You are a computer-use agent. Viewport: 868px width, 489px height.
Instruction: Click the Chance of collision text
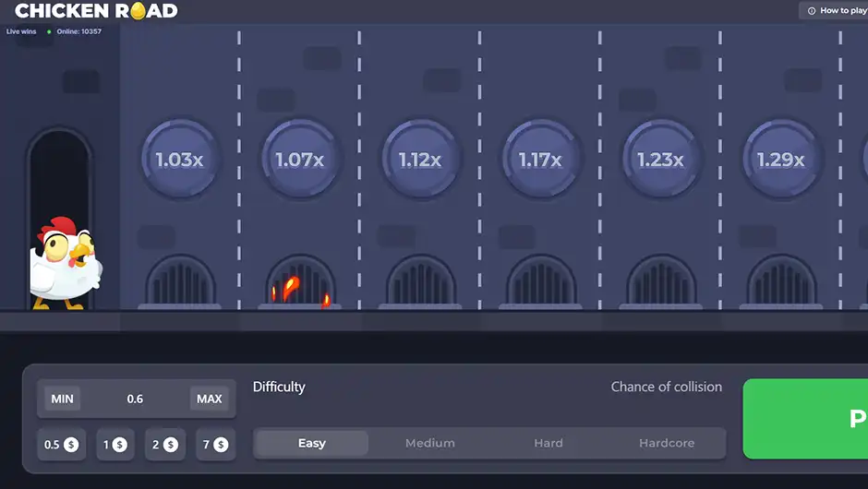click(x=667, y=387)
